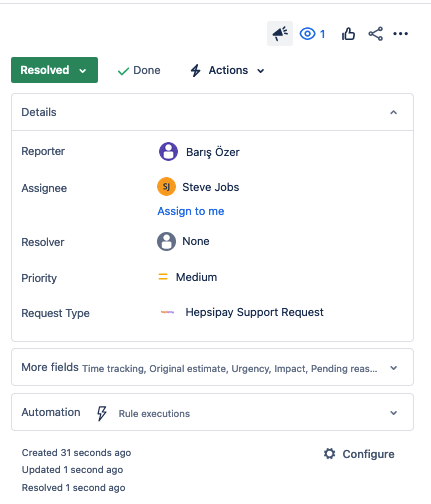
Task: Open the three-dot more actions menu
Action: (400, 34)
